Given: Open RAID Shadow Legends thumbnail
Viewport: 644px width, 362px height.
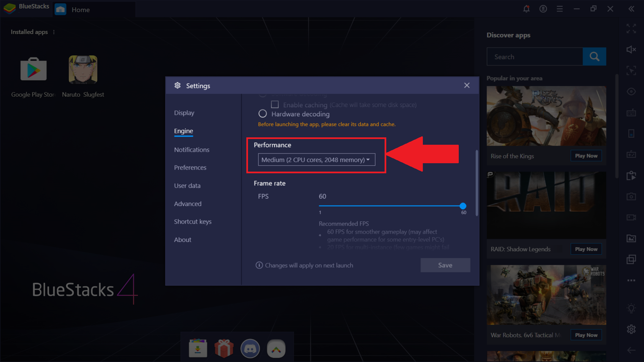Looking at the screenshot, I should [546, 205].
